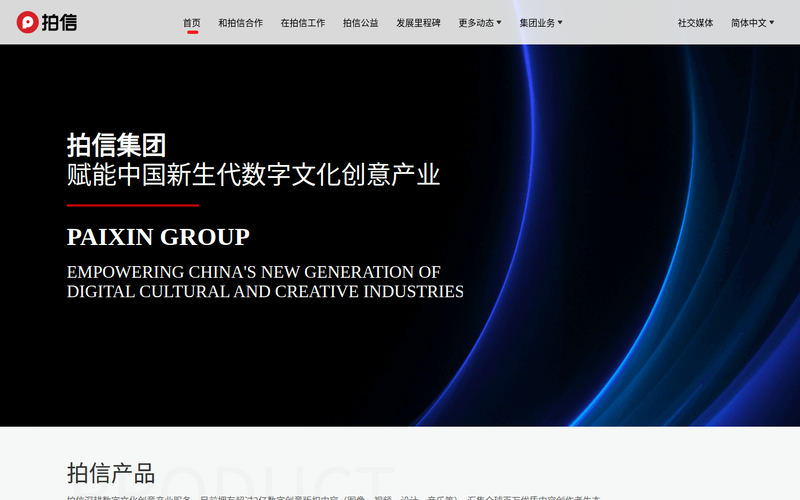Open the 在拍信工作 page
The height and width of the screenshot is (500, 800).
point(303,23)
